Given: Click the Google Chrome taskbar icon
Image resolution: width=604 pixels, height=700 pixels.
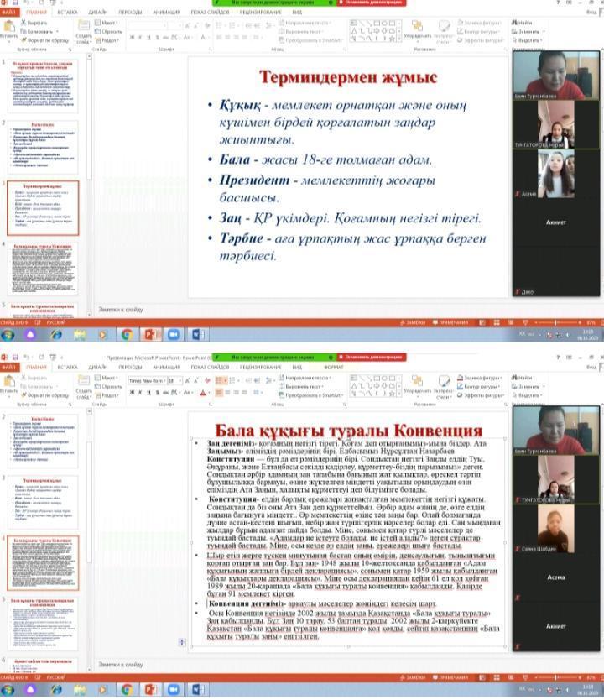Looking at the screenshot, I should [x=127, y=334].
